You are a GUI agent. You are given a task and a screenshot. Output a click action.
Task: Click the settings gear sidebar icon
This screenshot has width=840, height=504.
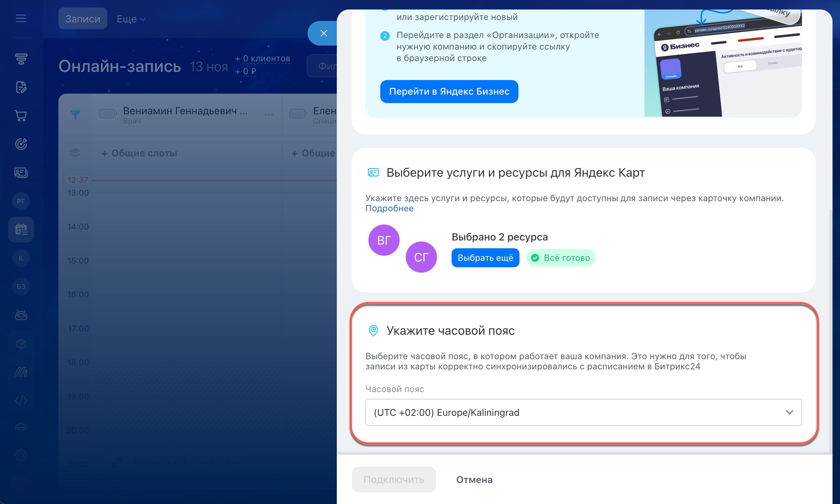21,455
